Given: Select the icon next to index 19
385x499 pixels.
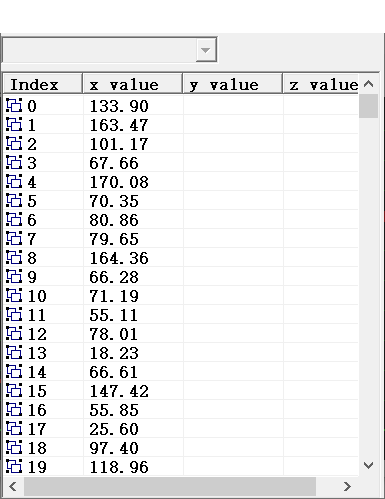Looking at the screenshot, I should coord(14,467).
